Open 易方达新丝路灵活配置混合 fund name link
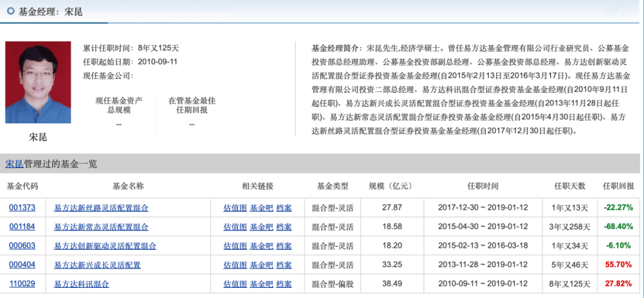 101,208
